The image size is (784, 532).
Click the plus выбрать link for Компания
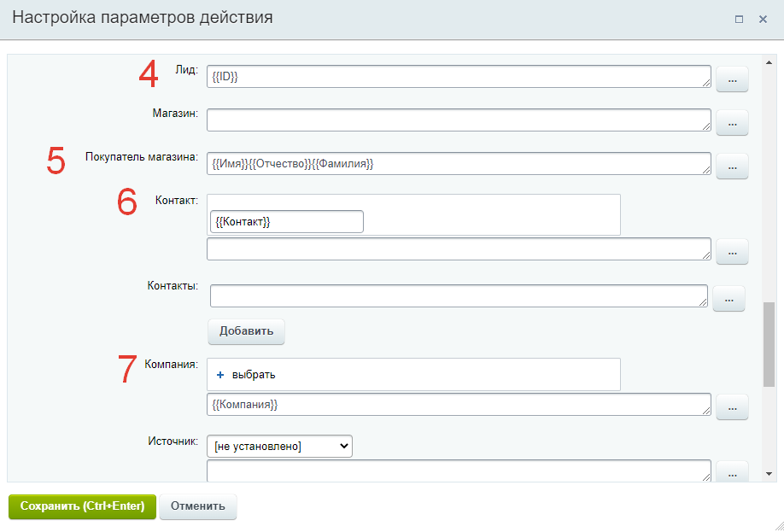tap(246, 375)
